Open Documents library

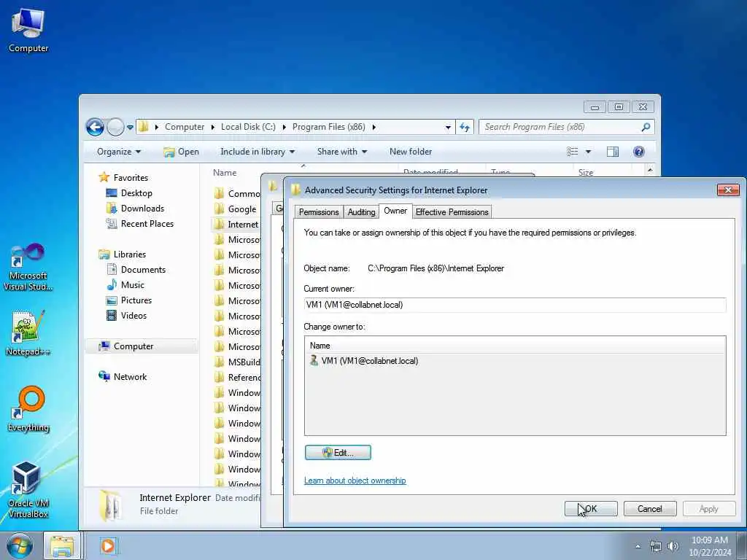point(143,270)
